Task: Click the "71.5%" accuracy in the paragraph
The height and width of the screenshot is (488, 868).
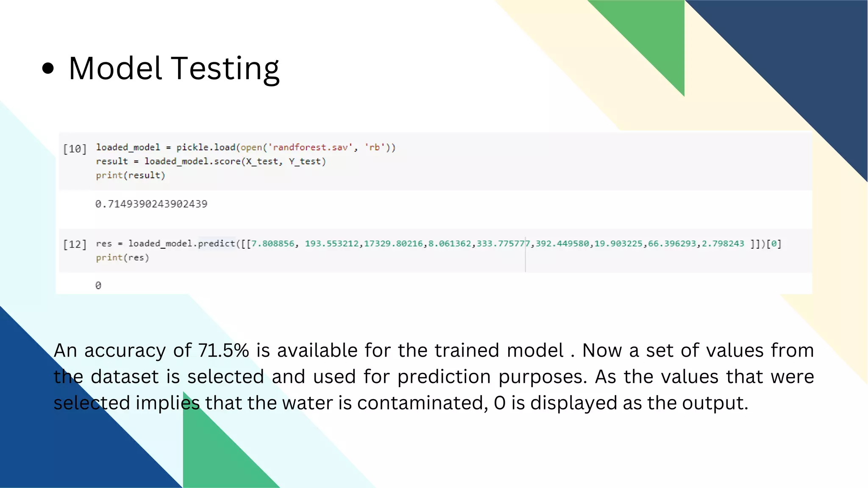Action: click(x=223, y=351)
